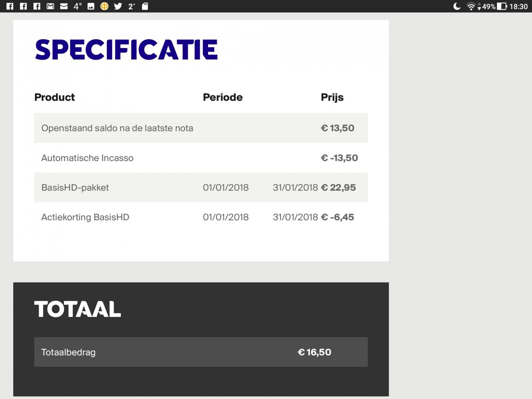Tap the orange circular app notification icon

(x=105, y=6)
